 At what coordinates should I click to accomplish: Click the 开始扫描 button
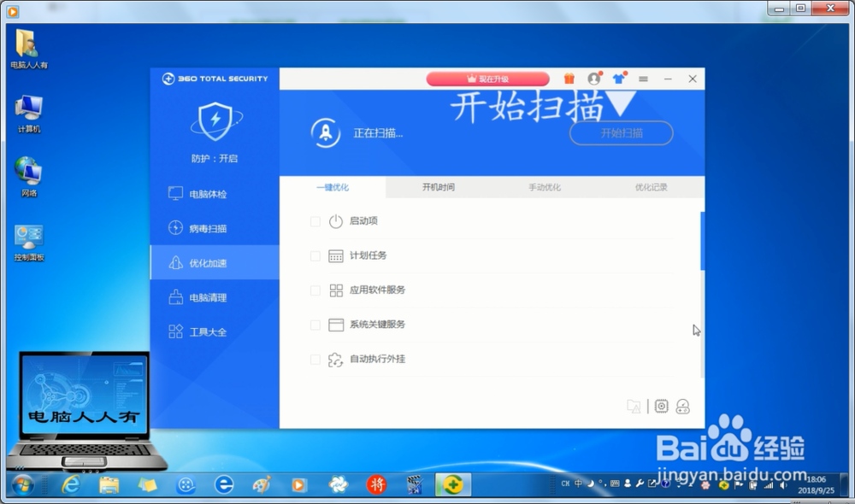pos(621,133)
